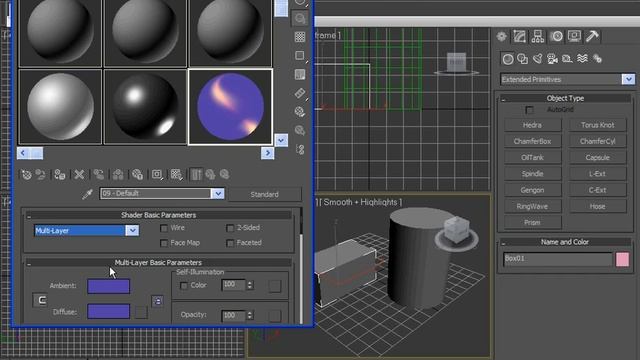
Task: Click the Reset Map/Mtl X icon
Action: click(x=79, y=175)
